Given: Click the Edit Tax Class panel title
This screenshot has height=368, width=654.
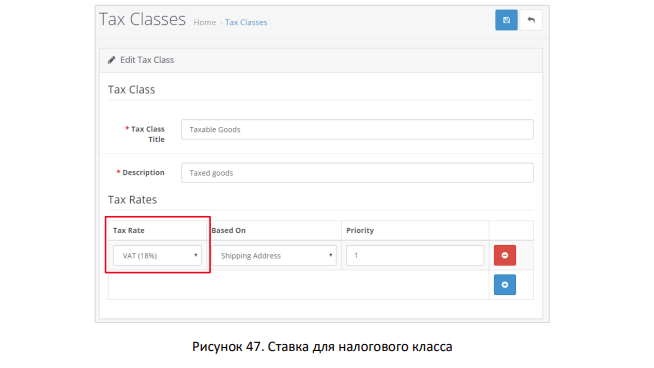Looking at the screenshot, I should (x=147, y=60).
